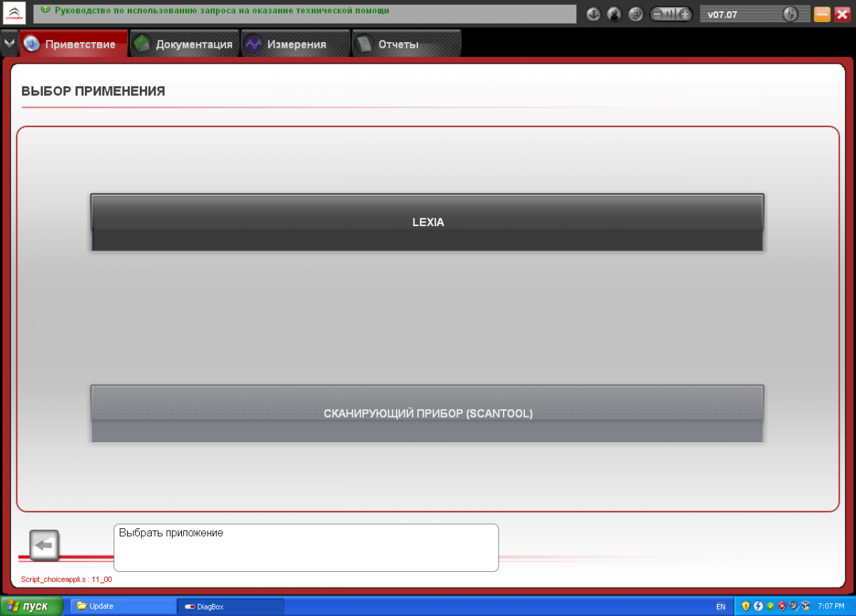Viewport: 856px width, 616px height.
Task: Click the Выбрать приложение message box
Action: 306,548
